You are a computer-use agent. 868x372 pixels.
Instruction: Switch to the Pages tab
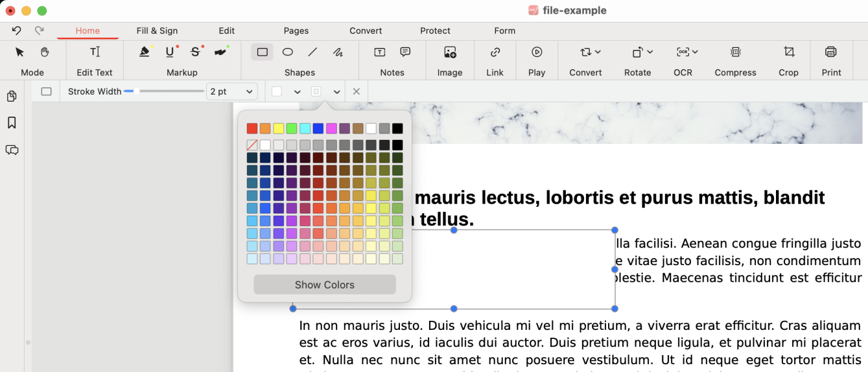[x=296, y=30]
